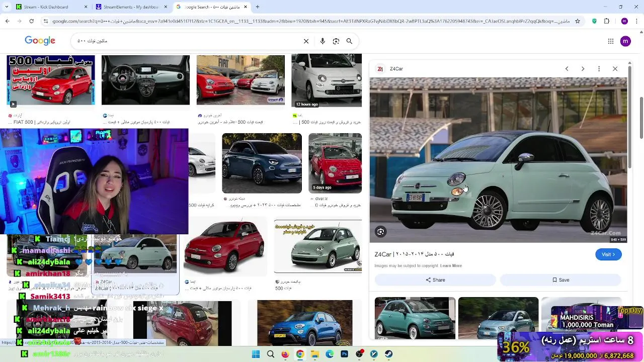
Task: Open the dark blue Fiat thumbnail
Action: click(262, 163)
